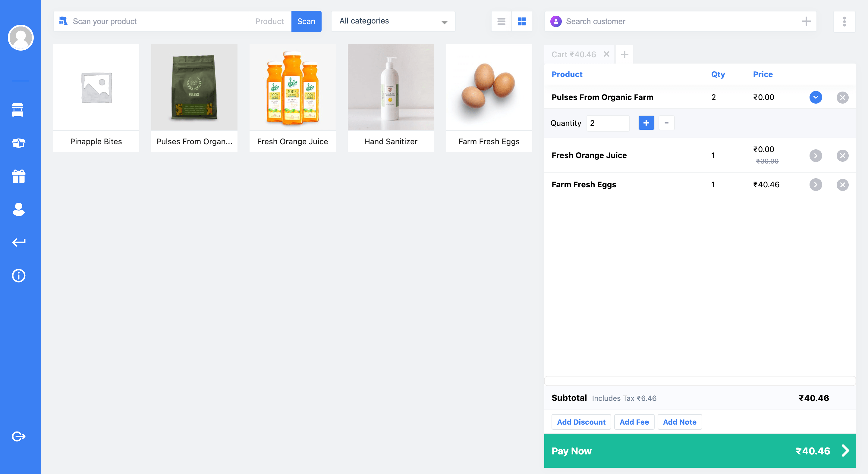Click the Add Discount button
The image size is (868, 474).
[x=581, y=422]
